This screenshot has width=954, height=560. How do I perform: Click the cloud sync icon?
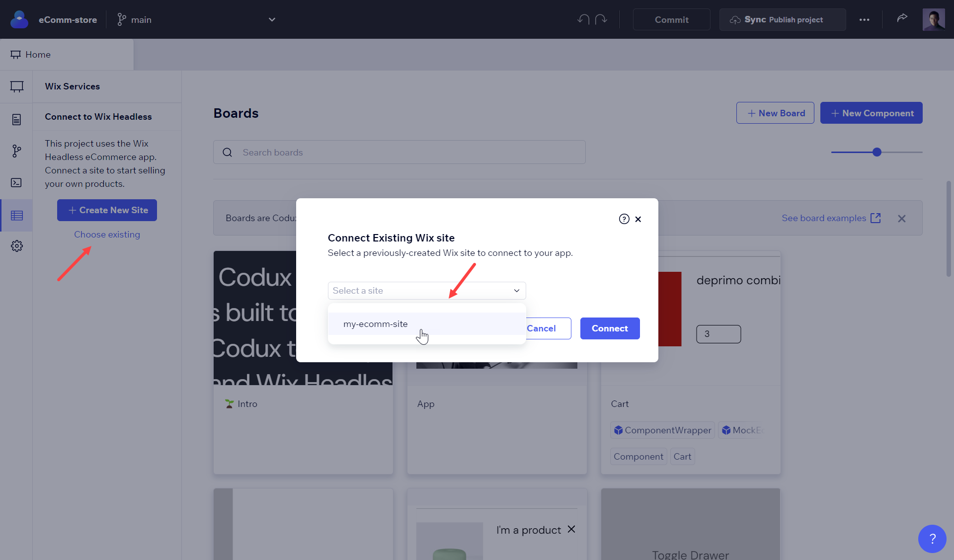(x=735, y=20)
